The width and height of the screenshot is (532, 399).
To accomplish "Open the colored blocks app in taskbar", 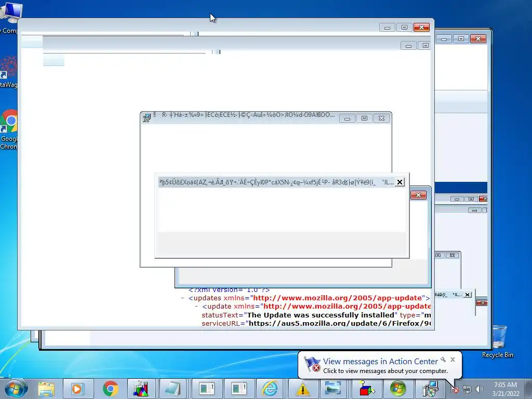I will pyautogui.click(x=366, y=389).
